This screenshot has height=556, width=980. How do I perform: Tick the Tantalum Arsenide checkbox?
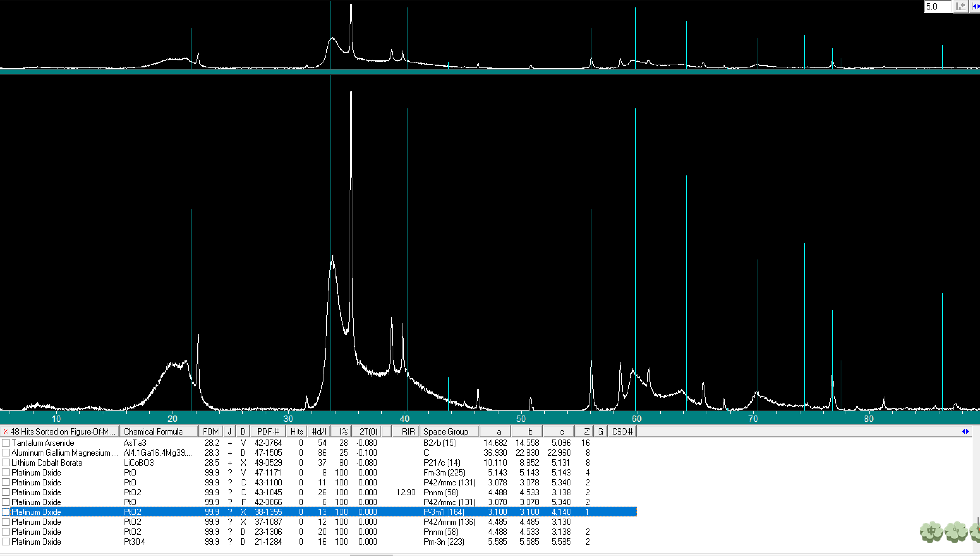click(x=6, y=443)
